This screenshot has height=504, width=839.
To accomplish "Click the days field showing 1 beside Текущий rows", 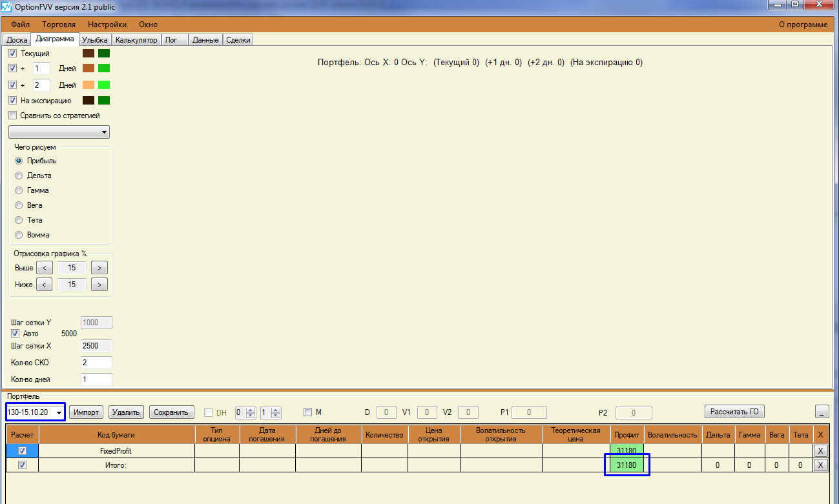I will 41,68.
